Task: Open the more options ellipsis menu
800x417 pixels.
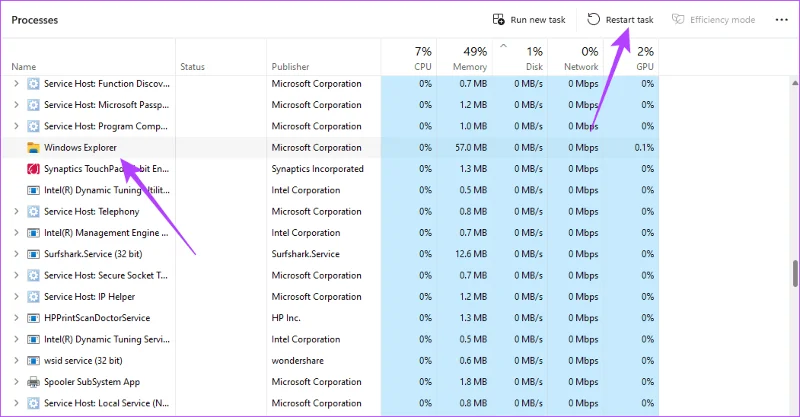Action: point(782,20)
